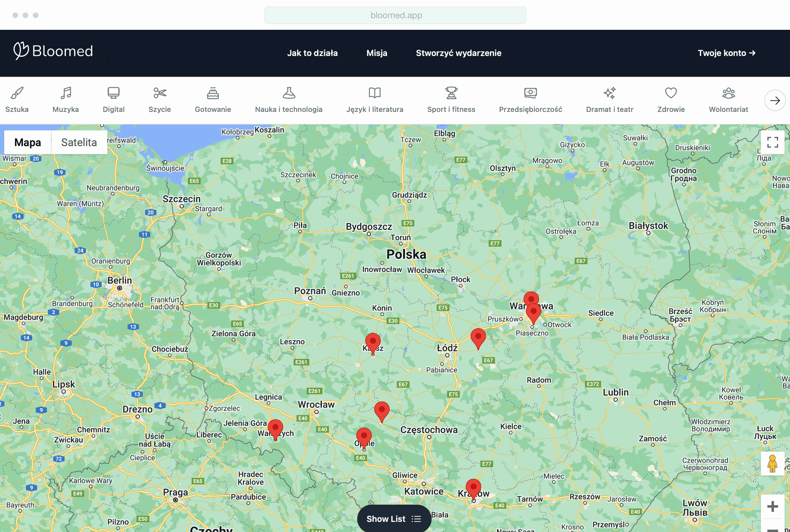790x532 pixels.
Task: Filter by Wolontariat people icon
Action: click(728, 93)
